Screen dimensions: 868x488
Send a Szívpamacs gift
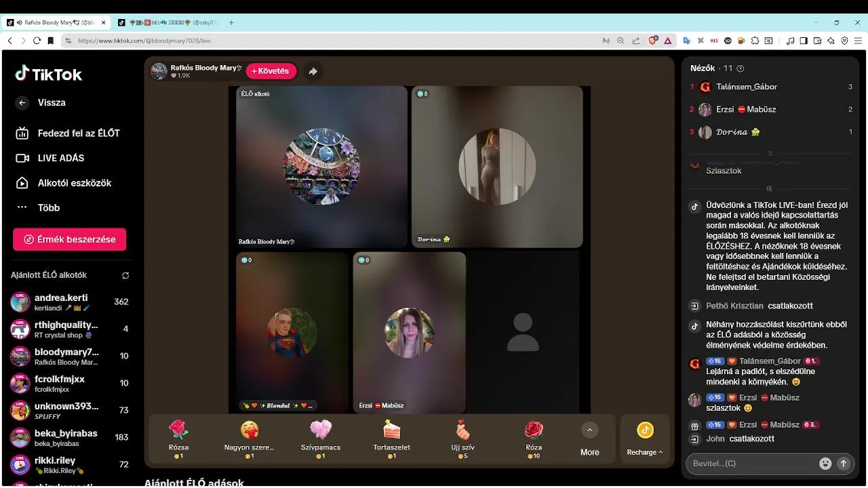point(321,439)
